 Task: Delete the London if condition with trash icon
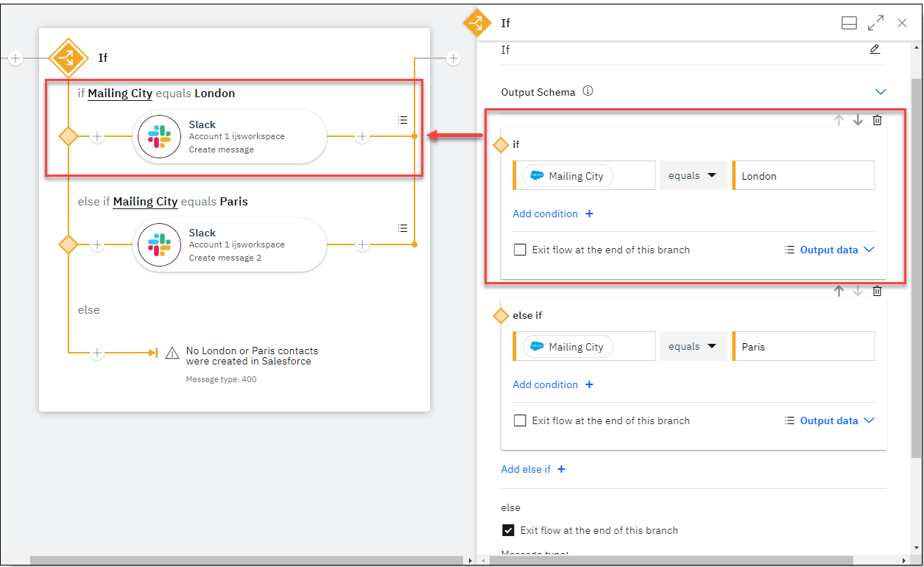click(877, 120)
